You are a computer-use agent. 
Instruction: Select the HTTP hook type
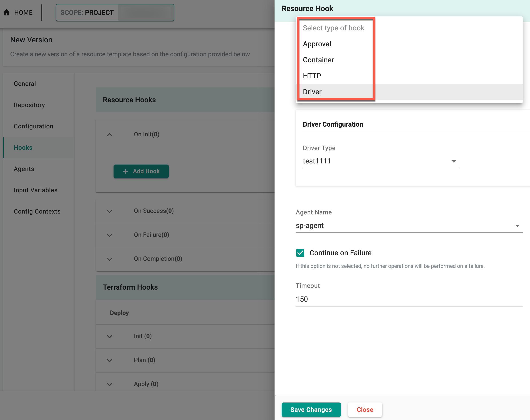pos(312,75)
